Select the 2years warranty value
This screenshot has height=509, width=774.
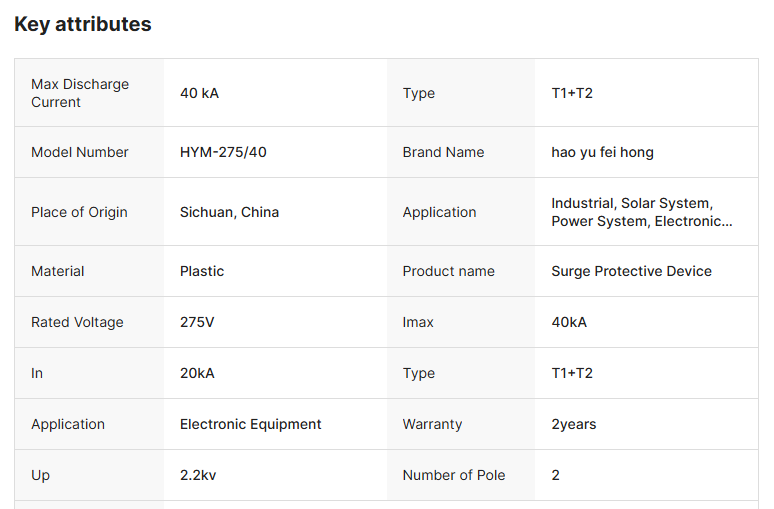[573, 424]
